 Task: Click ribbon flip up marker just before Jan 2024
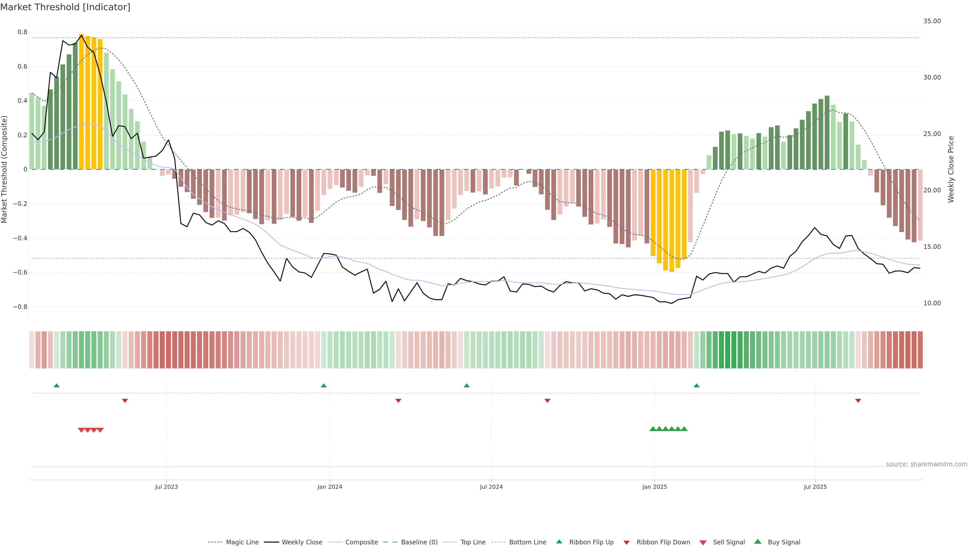click(324, 386)
